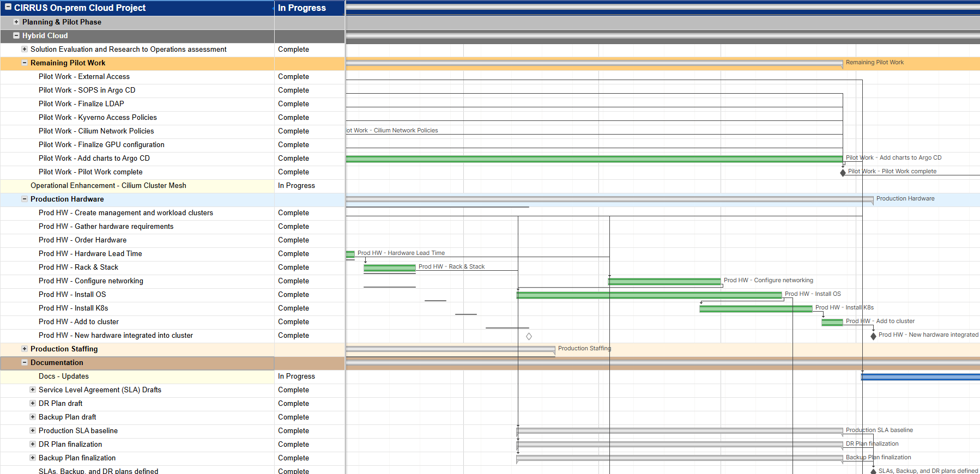Click the hollow baseline milestone diamond
980x474 pixels.
point(529,336)
